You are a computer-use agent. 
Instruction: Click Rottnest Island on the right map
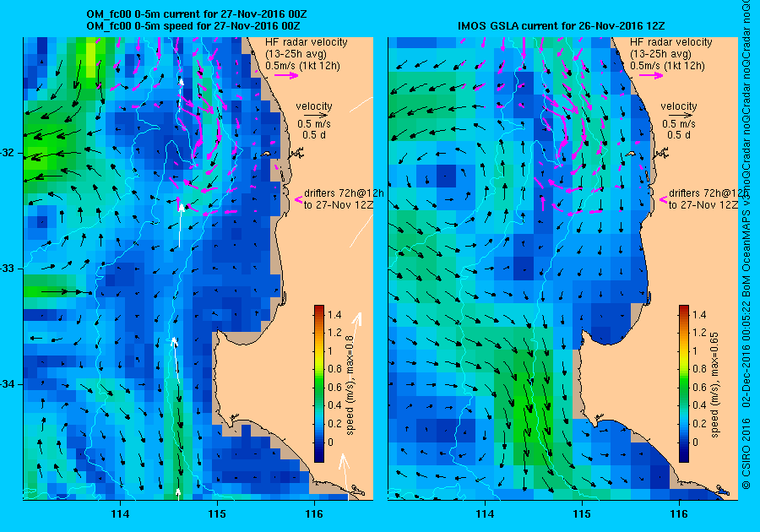[631, 154]
